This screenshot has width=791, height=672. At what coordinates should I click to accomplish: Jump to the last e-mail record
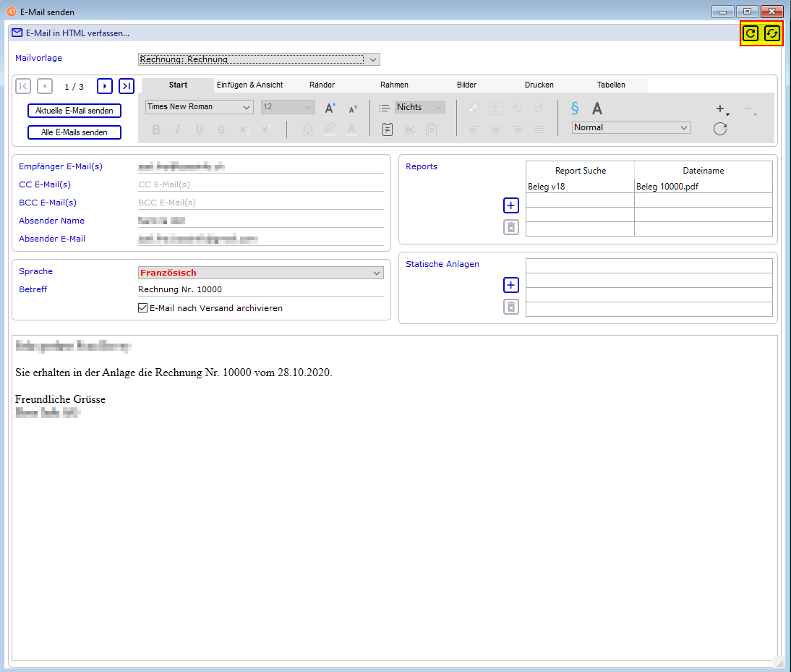127,86
